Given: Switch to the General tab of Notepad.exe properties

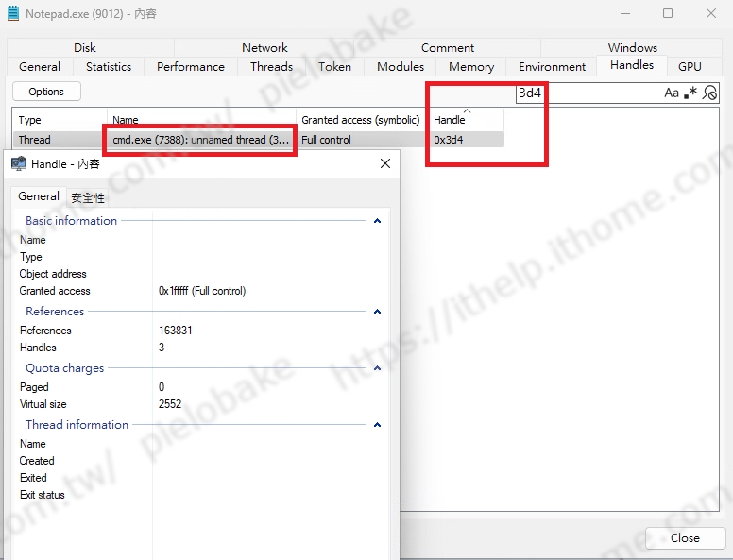Looking at the screenshot, I should [x=40, y=67].
